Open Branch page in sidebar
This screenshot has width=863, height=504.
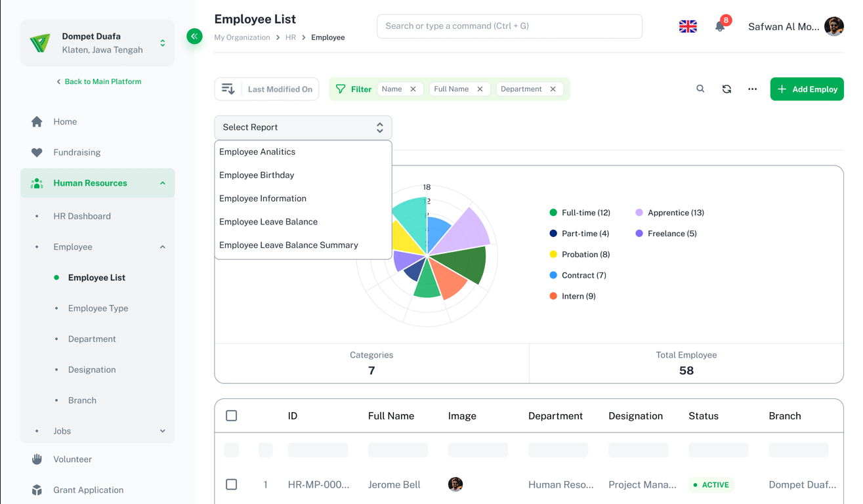tap(82, 400)
